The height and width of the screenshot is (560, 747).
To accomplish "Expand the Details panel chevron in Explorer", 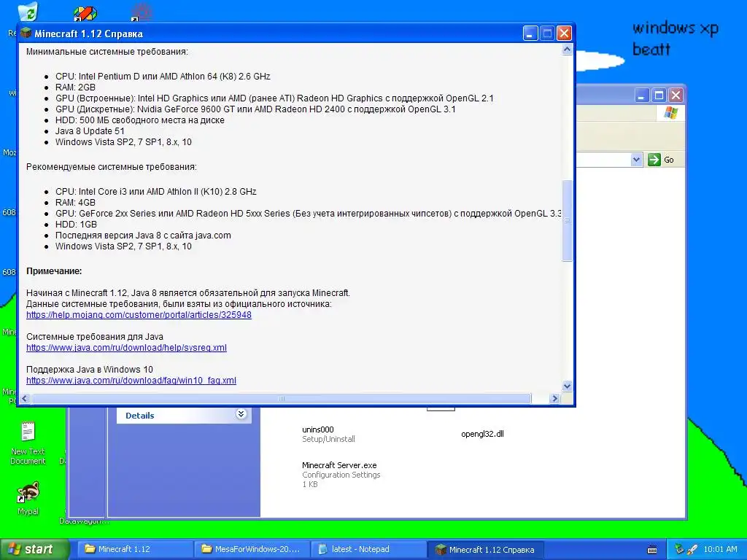I will click(241, 414).
